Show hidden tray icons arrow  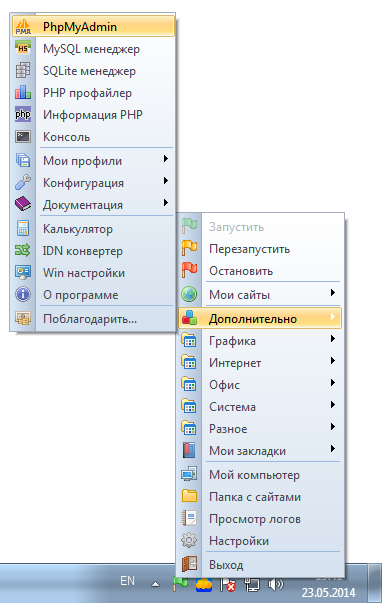pyautogui.click(x=156, y=584)
